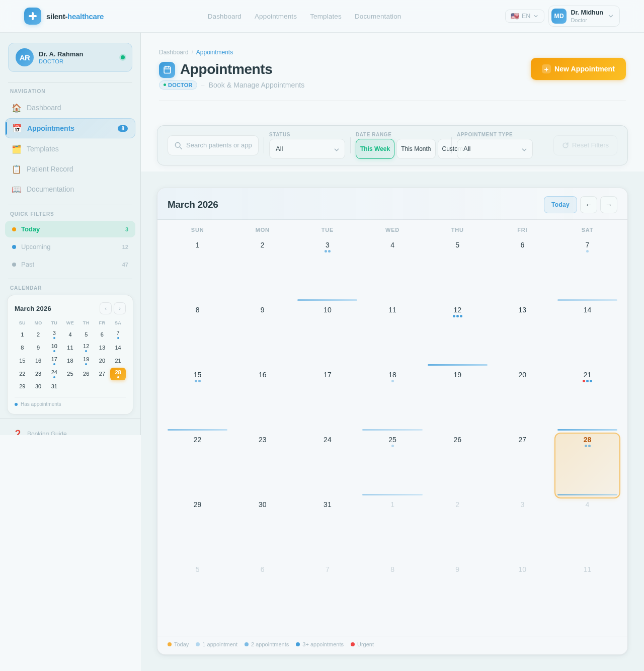The height and width of the screenshot is (671, 644).
Task: Select Appointments in the top navigation
Action: pos(275,16)
